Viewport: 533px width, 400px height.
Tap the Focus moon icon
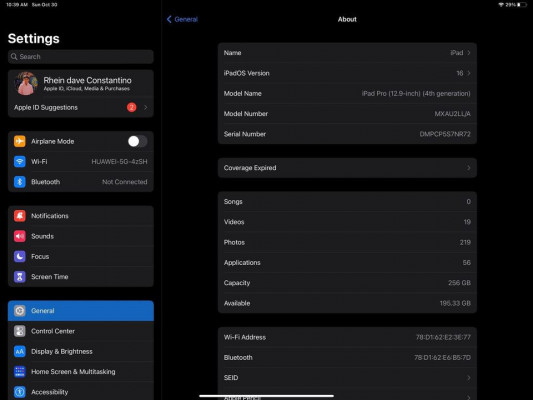pos(19,256)
